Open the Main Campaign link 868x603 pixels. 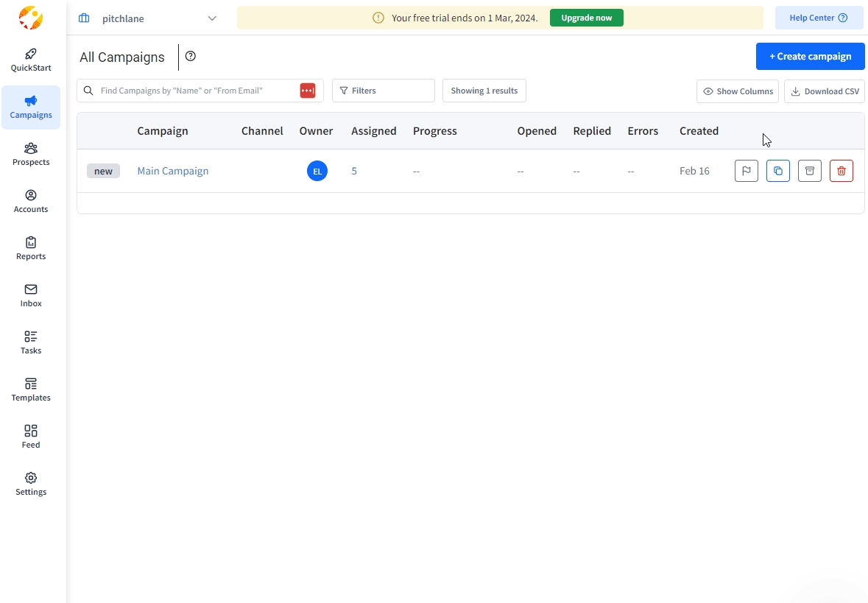pyautogui.click(x=173, y=171)
